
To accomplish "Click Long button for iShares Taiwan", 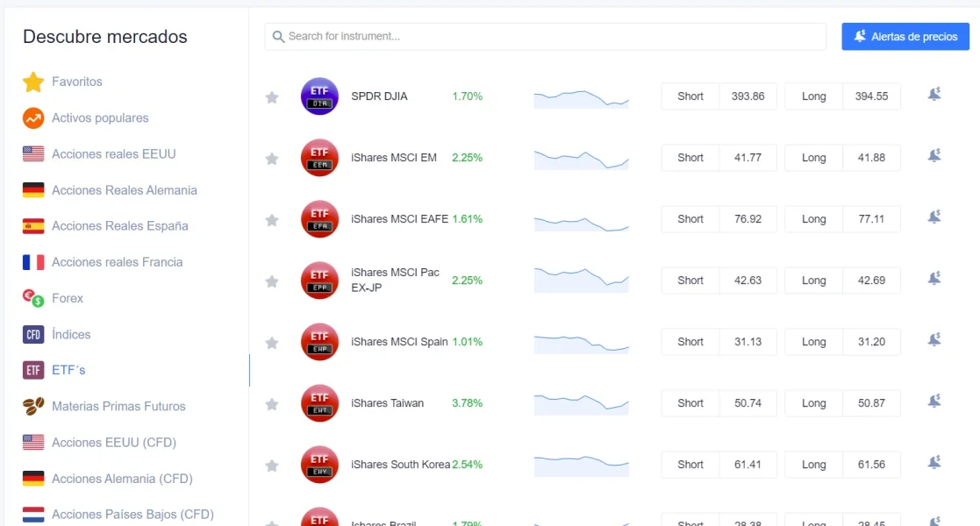I will (813, 403).
